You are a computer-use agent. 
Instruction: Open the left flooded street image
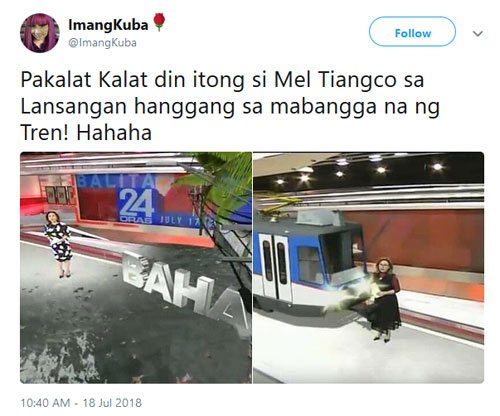click(136, 268)
